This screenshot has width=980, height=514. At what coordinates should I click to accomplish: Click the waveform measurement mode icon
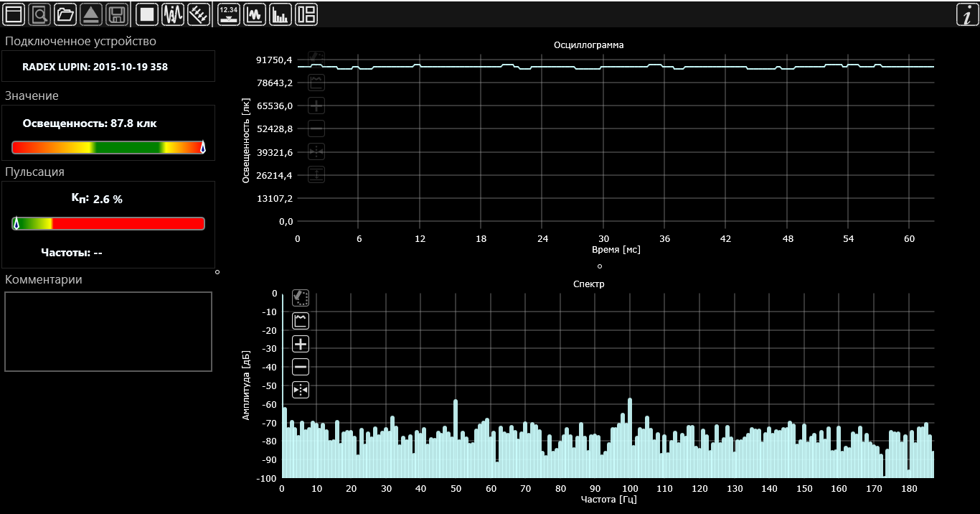tap(173, 14)
